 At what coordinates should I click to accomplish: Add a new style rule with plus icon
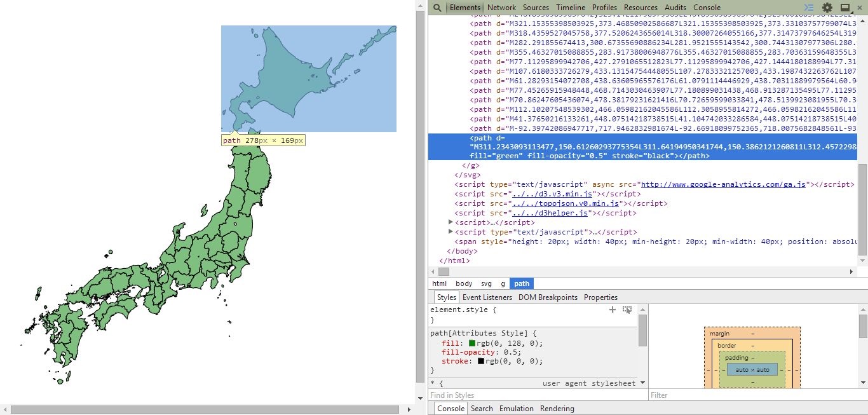tap(613, 310)
